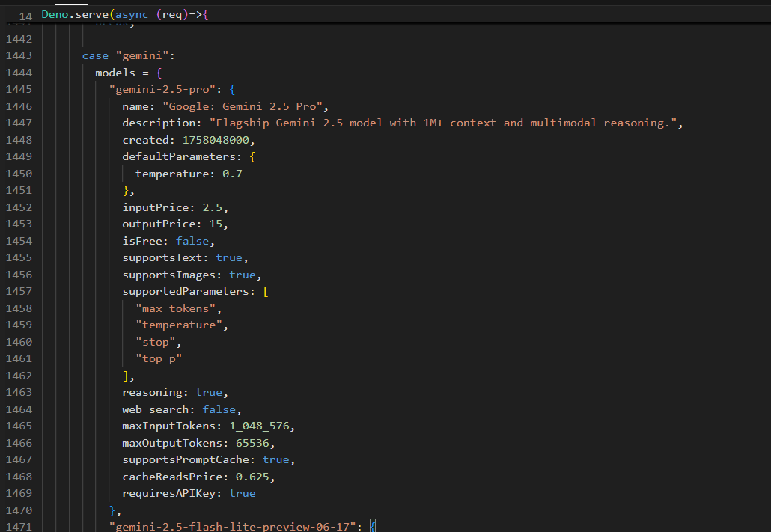Click the true value after supportsPromptCache
Viewport: 771px width, 532px height.
tap(276, 459)
